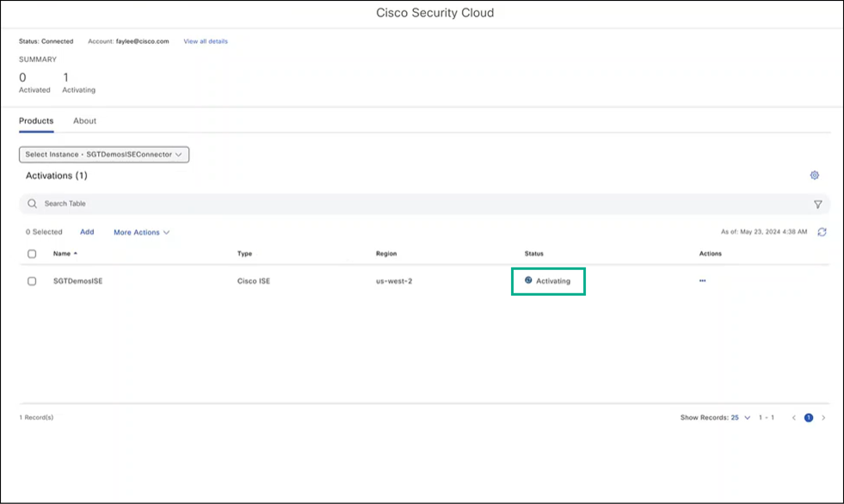Click the Add button
Image resolution: width=844 pixels, height=504 pixels.
click(x=87, y=232)
